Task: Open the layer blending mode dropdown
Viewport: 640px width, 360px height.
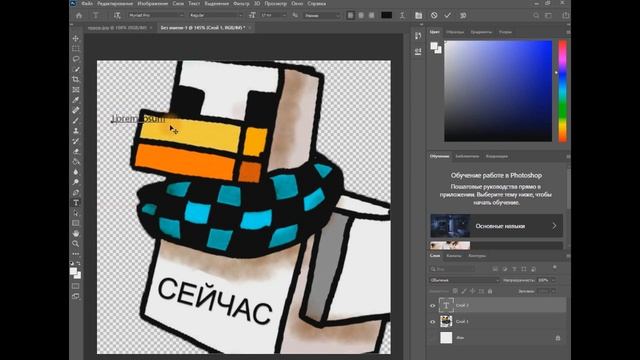Action: click(464, 280)
